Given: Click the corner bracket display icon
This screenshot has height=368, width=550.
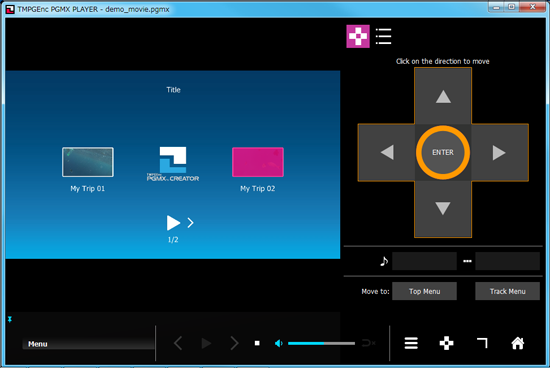Looking at the screenshot, I should tap(482, 343).
